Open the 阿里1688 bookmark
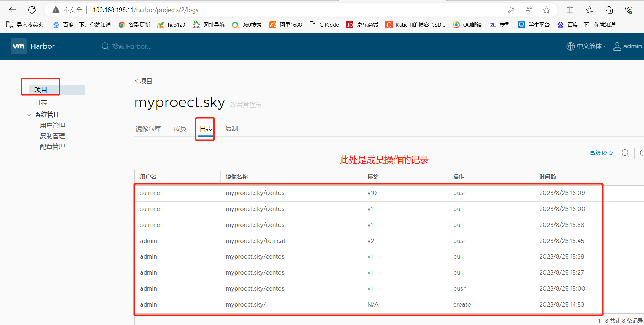644x325 pixels. click(x=286, y=25)
